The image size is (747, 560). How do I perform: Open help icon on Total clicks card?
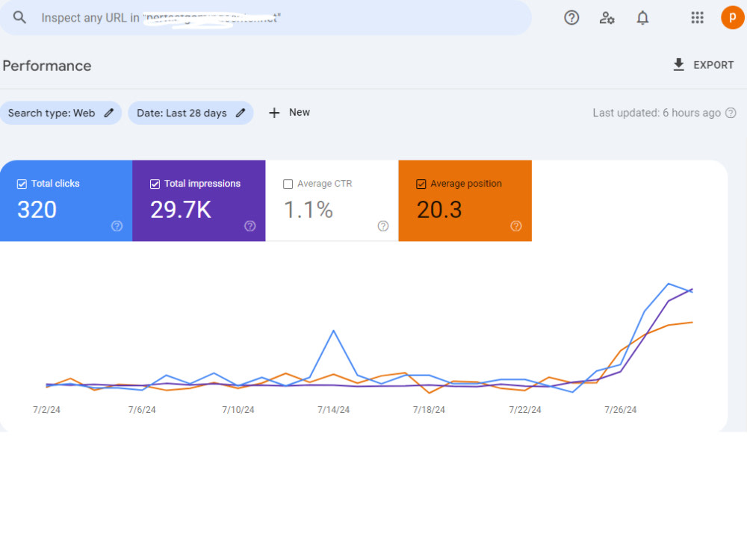117,225
